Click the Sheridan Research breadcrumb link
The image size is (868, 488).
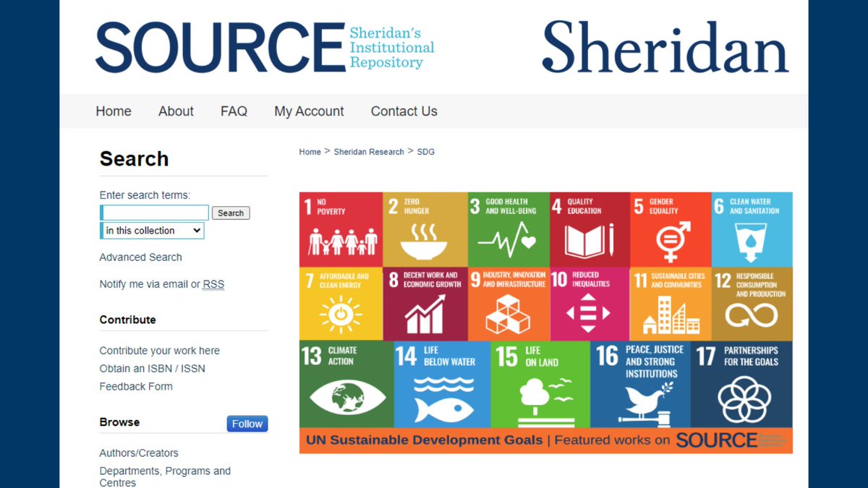369,152
